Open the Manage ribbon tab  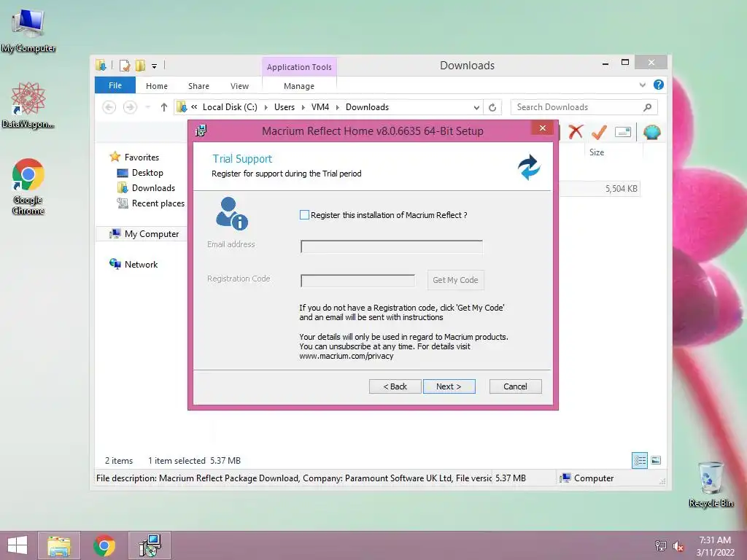coord(298,86)
